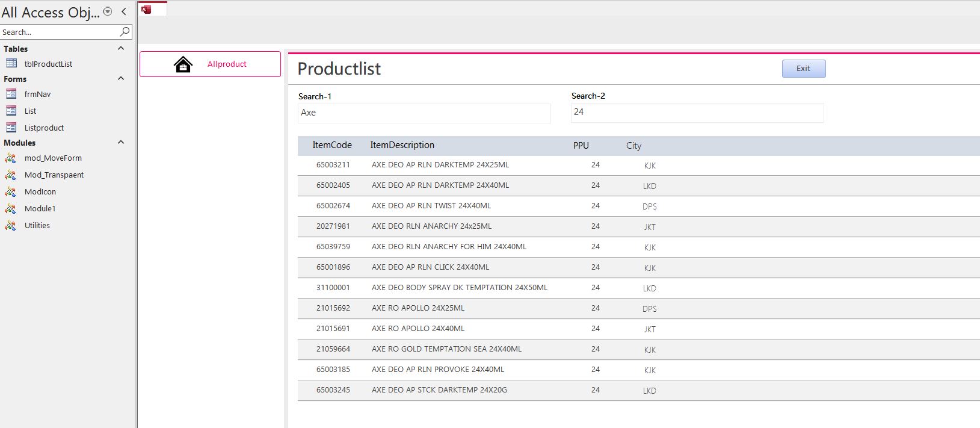This screenshot has width=980, height=428.
Task: Collapse the Tables group
Action: [x=121, y=49]
